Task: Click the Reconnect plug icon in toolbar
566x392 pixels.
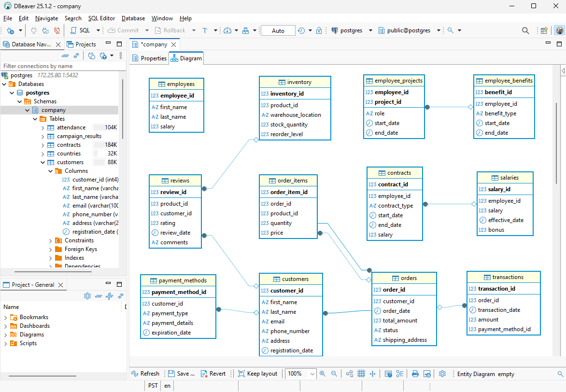Action: [45, 31]
